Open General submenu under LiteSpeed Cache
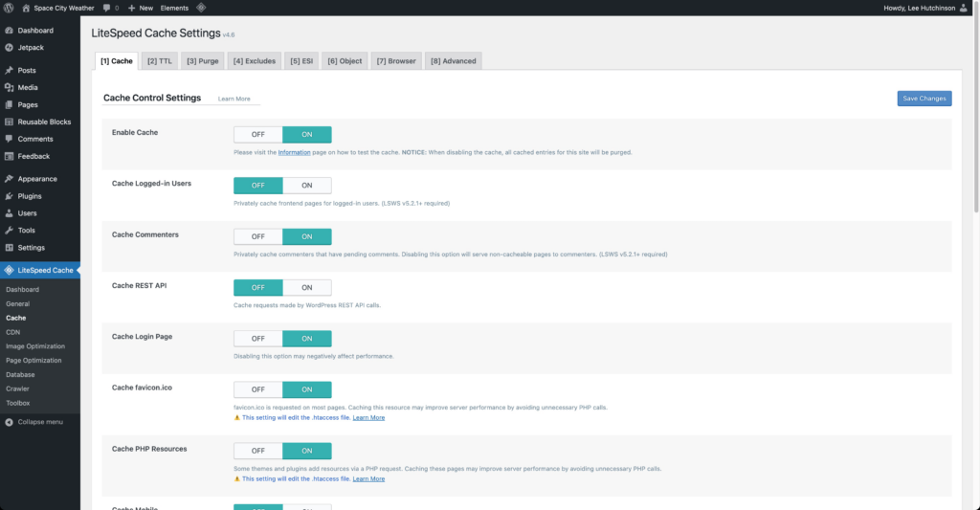Screen dimensions: 980x510 (17, 303)
